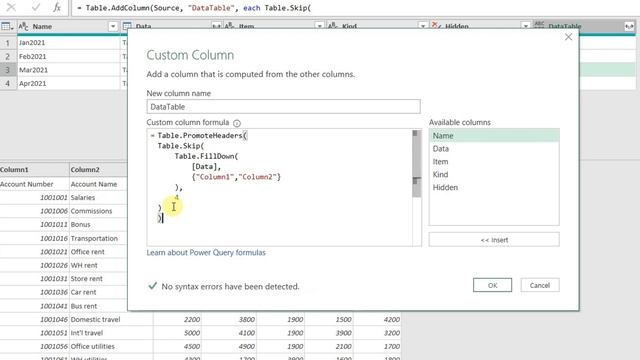Viewport: 640px width, 360px height.
Task: Expand the Data column expand button
Action: [216, 27]
